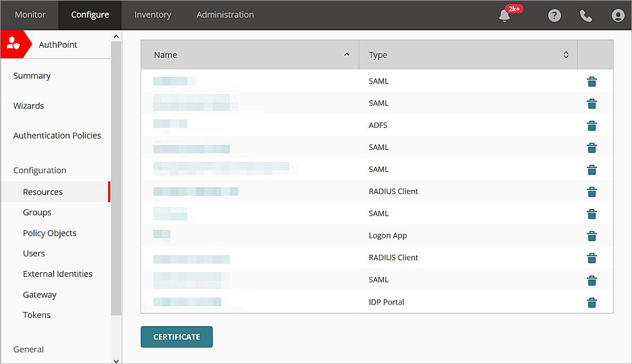Viewport: 632px width, 364px height.
Task: Open the Administration tab
Action: (225, 14)
